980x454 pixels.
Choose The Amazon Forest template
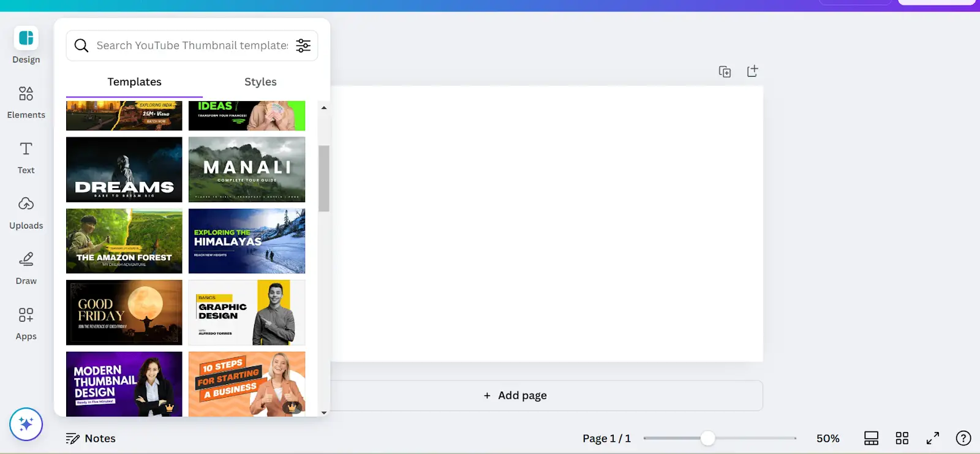[x=124, y=241]
